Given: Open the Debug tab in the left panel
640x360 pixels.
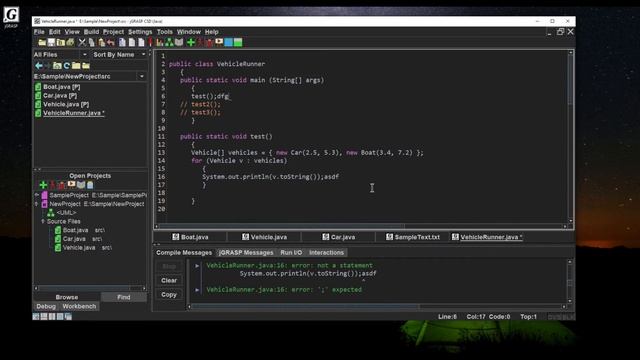Looking at the screenshot, I should [x=46, y=307].
